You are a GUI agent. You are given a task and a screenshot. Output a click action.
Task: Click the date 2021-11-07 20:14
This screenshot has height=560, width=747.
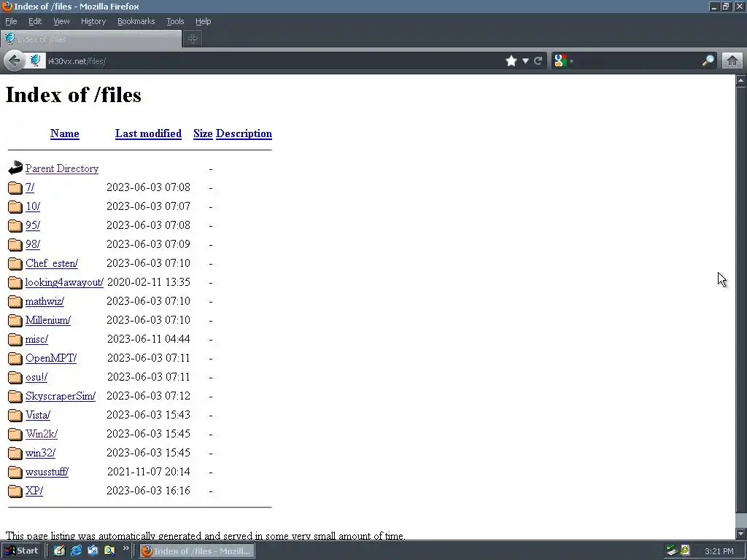[149, 472]
